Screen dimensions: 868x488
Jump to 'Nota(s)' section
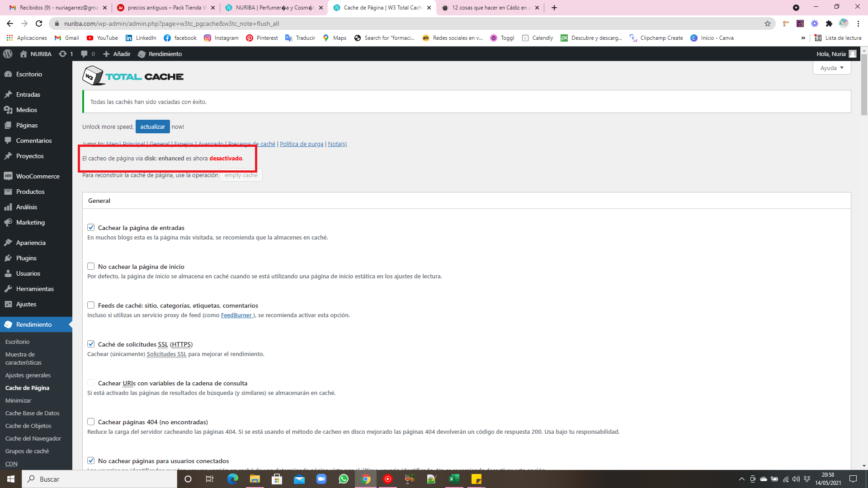coord(337,144)
